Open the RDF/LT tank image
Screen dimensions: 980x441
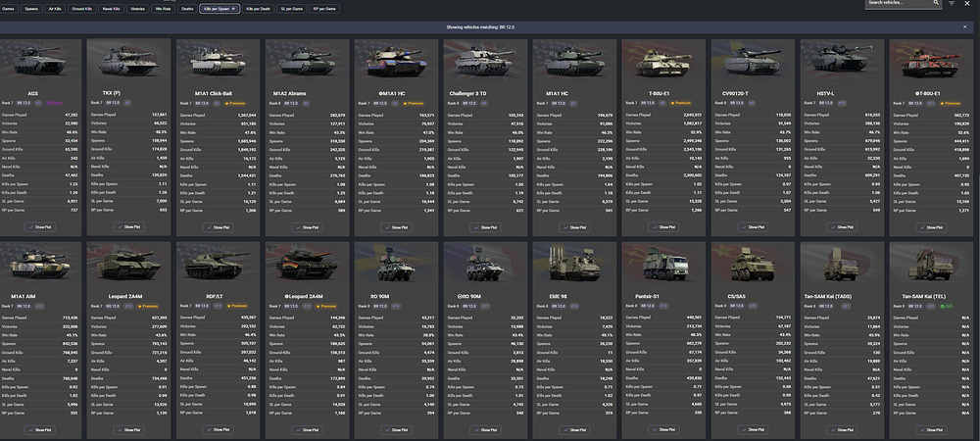point(219,265)
